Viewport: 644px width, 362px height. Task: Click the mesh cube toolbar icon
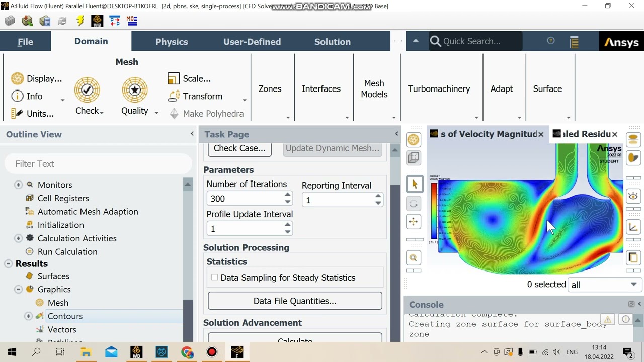[x=10, y=21]
